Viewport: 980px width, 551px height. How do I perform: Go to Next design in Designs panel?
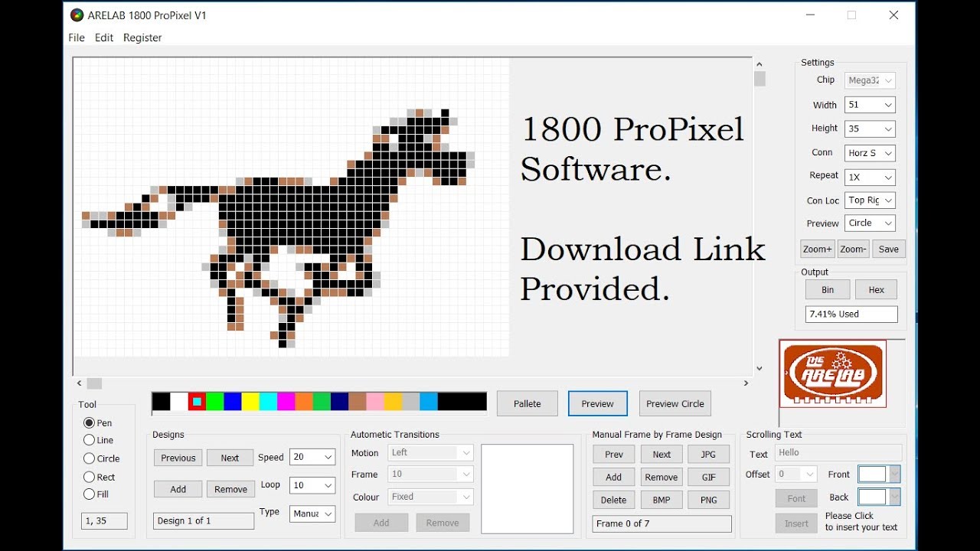230,458
